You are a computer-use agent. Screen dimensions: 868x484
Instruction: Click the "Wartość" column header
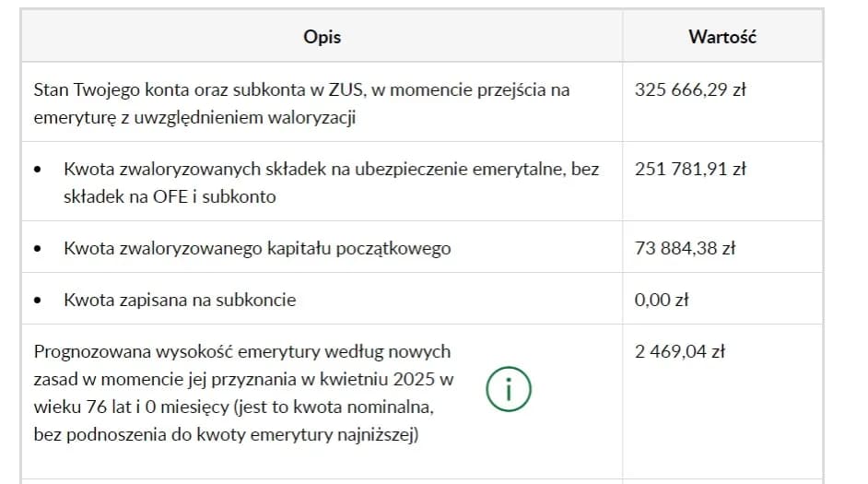click(x=722, y=37)
